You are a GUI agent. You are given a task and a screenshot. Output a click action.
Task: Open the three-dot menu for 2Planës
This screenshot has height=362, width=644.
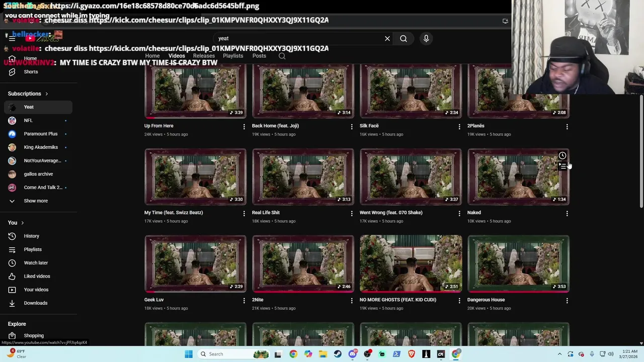pyautogui.click(x=567, y=127)
